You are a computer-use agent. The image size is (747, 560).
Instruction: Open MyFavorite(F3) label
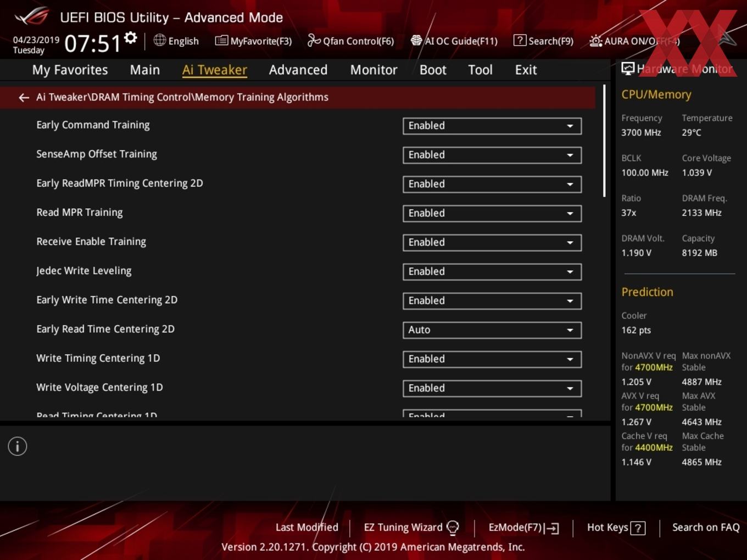261,41
